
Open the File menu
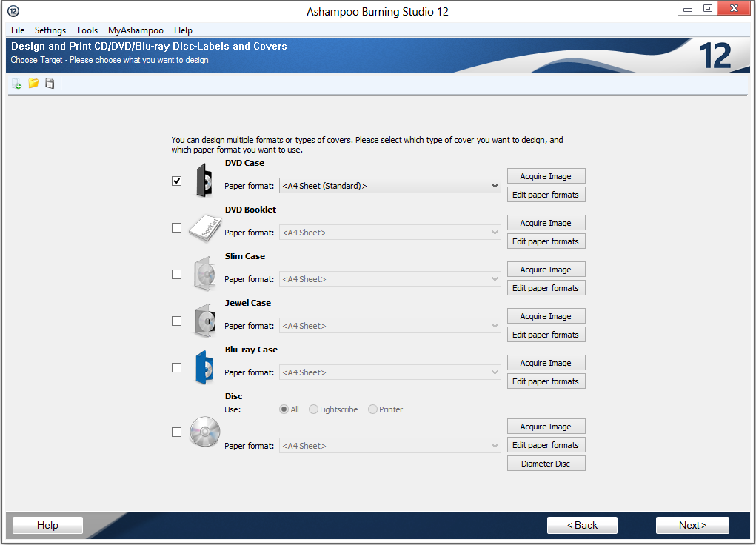point(18,30)
